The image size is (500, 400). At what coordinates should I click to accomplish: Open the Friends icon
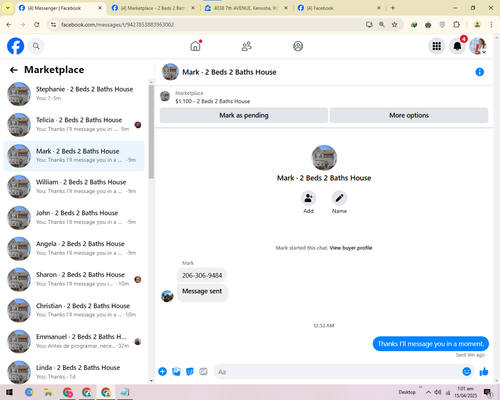(246, 46)
